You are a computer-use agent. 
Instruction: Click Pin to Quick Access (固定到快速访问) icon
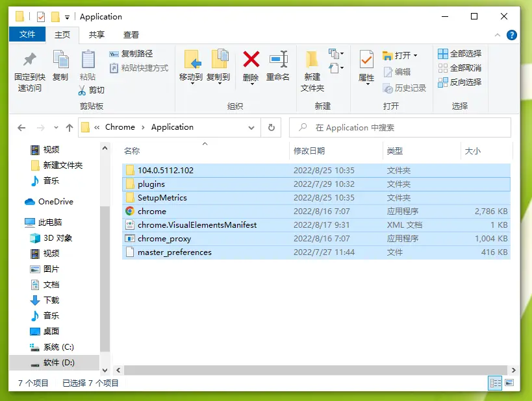tap(29, 60)
